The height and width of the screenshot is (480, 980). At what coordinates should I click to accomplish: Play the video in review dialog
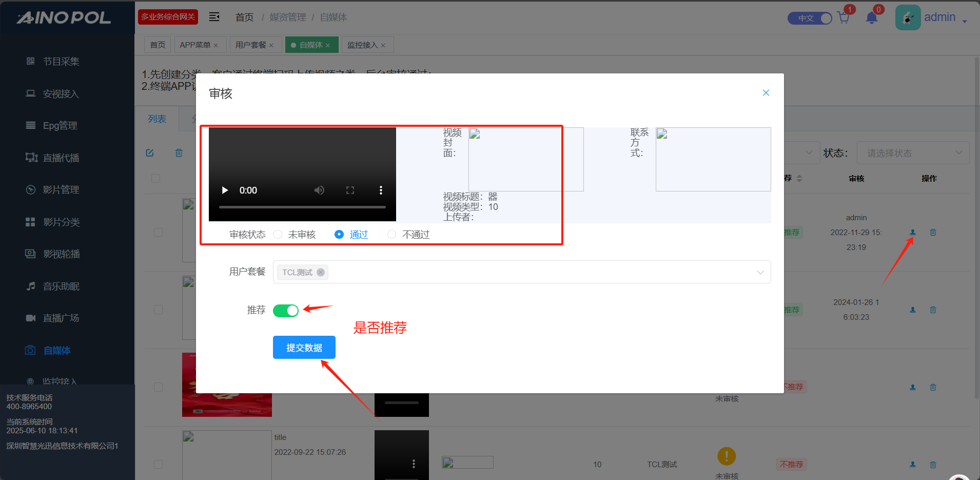[x=225, y=190]
